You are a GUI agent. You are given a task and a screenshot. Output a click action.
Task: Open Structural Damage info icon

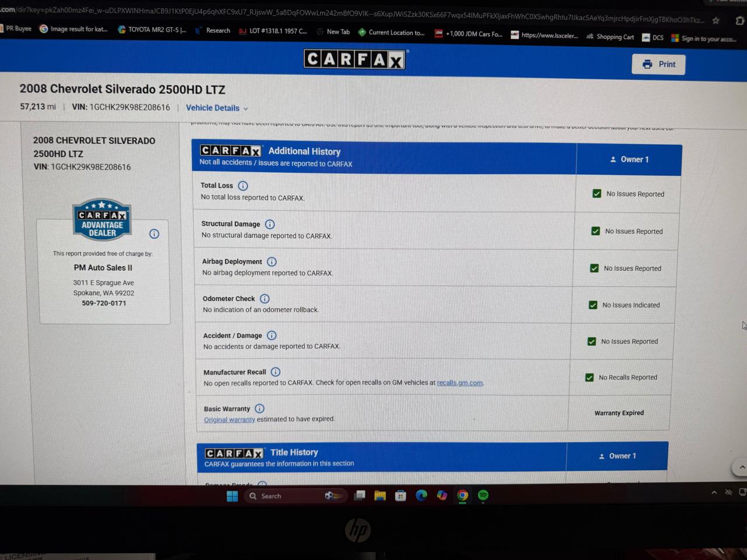point(270,224)
